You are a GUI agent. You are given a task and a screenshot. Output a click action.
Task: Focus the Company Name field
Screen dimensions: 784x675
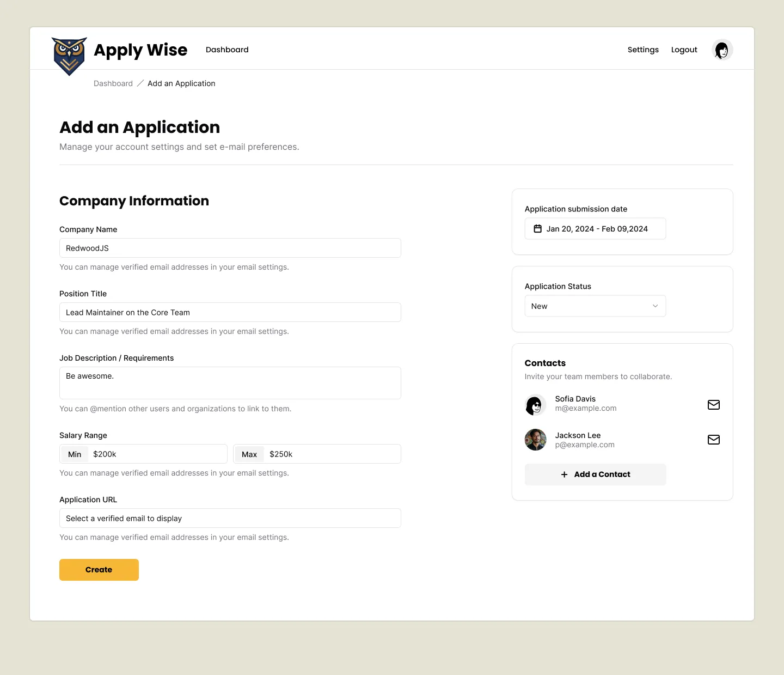tap(230, 248)
